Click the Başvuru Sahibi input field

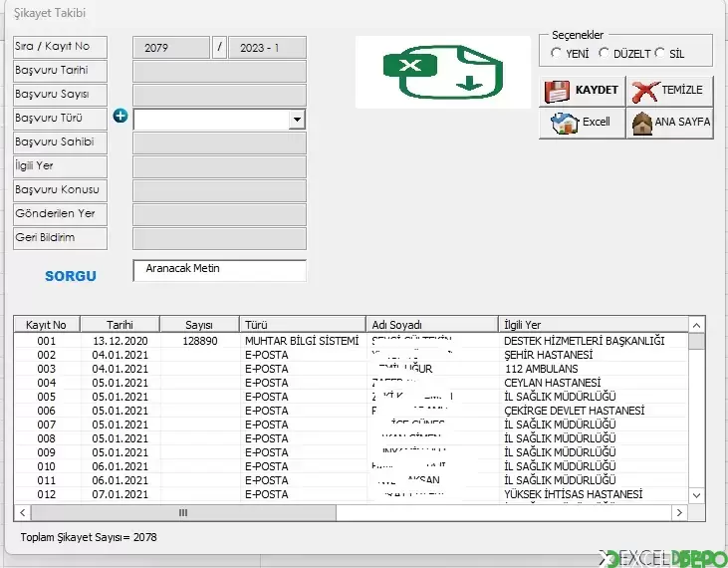point(220,143)
